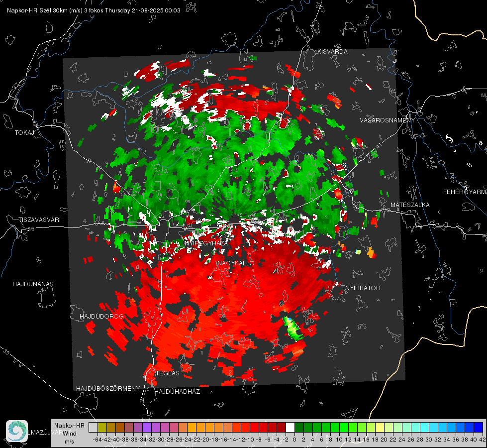Click the MÁTÉSZALKA town label

410,205
